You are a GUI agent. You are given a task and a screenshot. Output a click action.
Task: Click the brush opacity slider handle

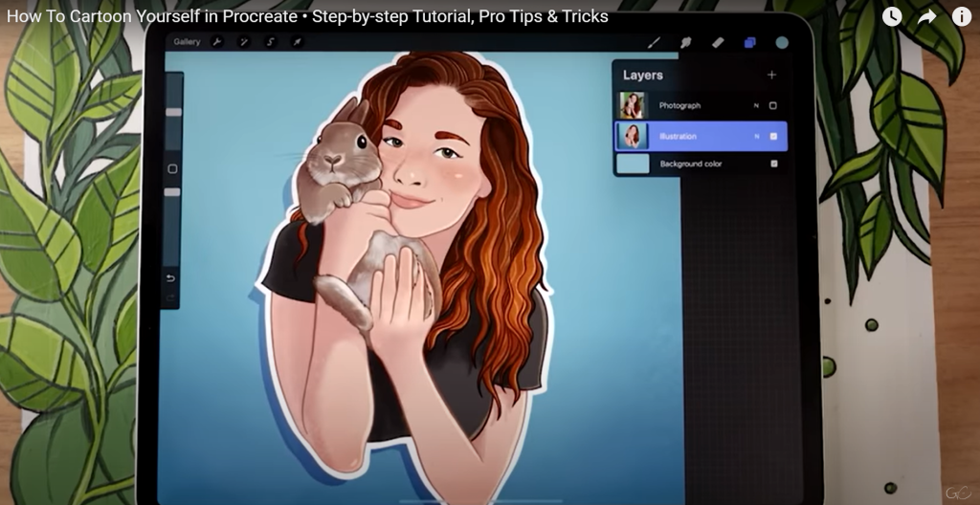pyautogui.click(x=172, y=192)
